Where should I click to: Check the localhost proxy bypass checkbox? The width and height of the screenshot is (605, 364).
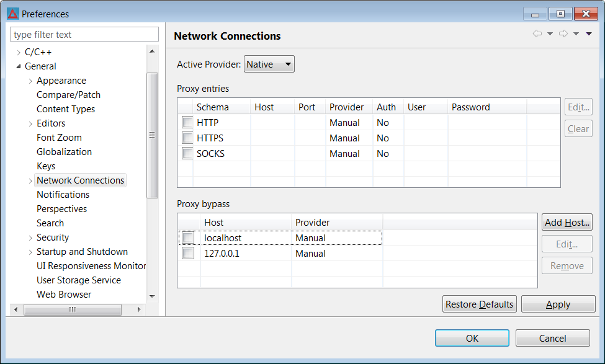188,237
